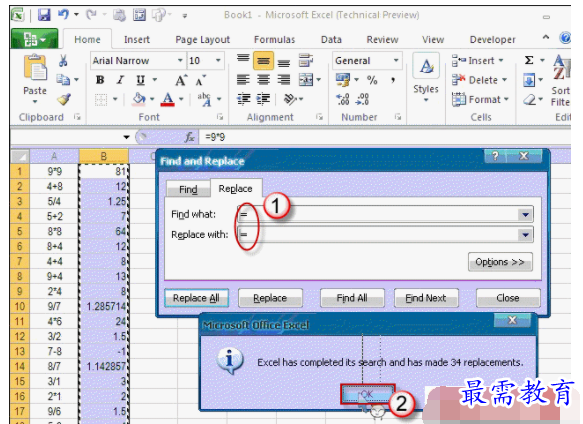Select the Format Painter brush
The height and width of the screenshot is (424, 583).
[64, 99]
